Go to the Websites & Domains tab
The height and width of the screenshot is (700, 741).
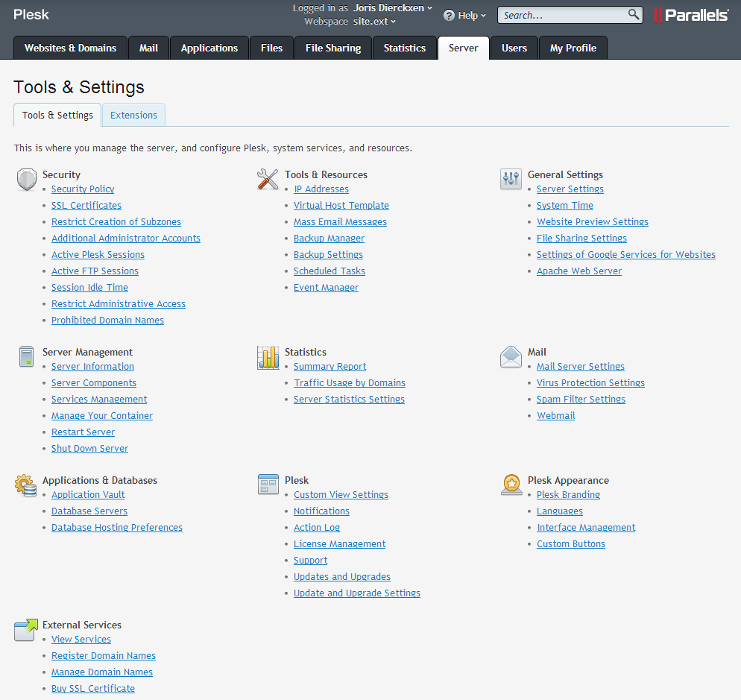70,48
